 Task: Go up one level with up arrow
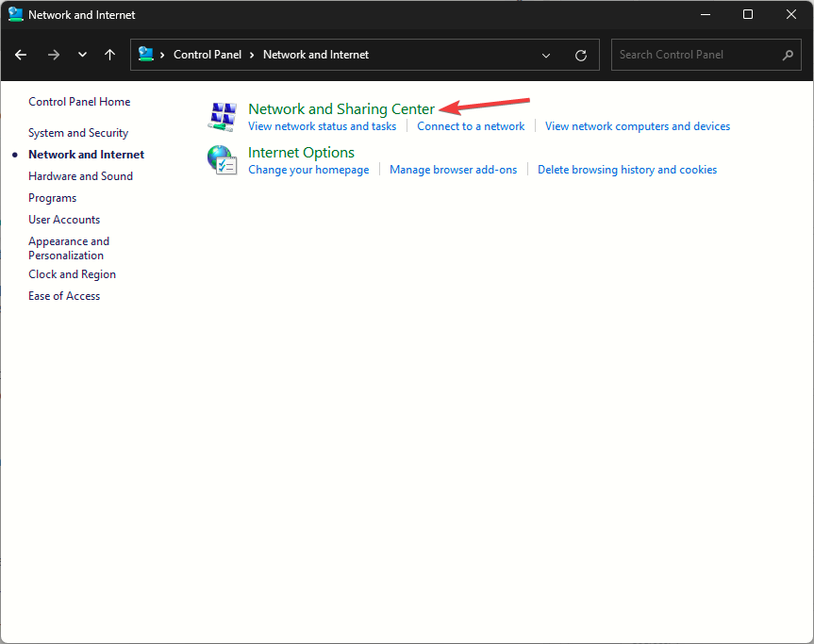109,55
